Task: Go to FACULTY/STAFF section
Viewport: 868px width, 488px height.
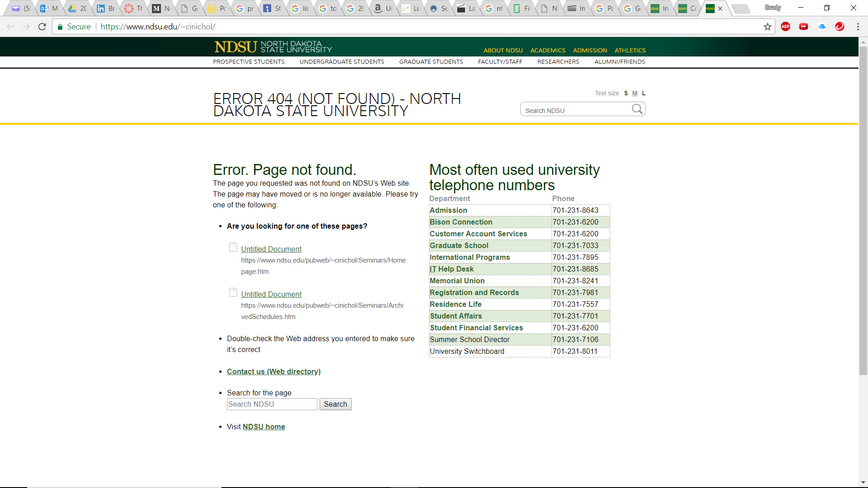Action: tap(500, 62)
